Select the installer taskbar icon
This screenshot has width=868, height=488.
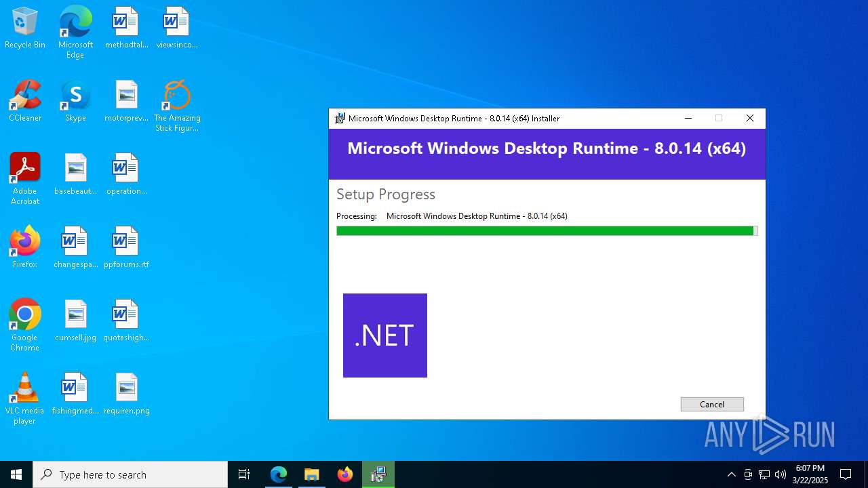click(378, 474)
